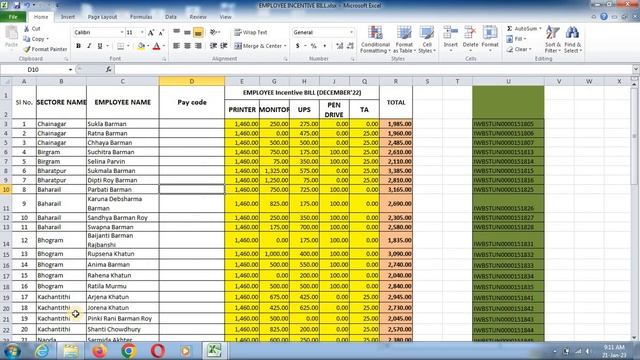Click Decrease Decimal icon
The image size is (640, 360).
click(x=350, y=46)
